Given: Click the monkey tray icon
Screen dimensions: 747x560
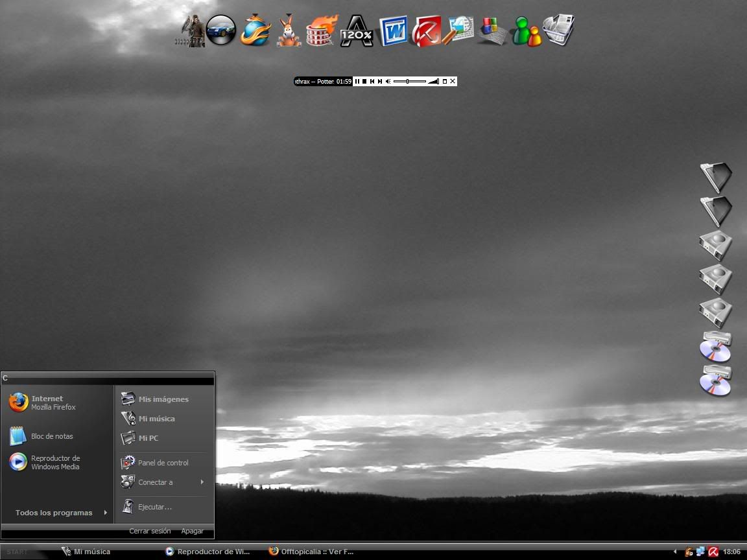Looking at the screenshot, I should (x=689, y=552).
